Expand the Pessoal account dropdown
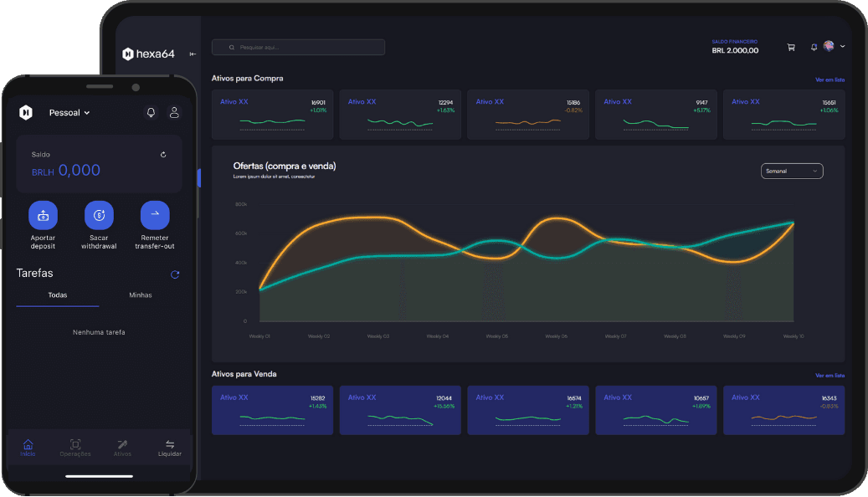Image resolution: width=868 pixels, height=497 pixels. pyautogui.click(x=69, y=113)
